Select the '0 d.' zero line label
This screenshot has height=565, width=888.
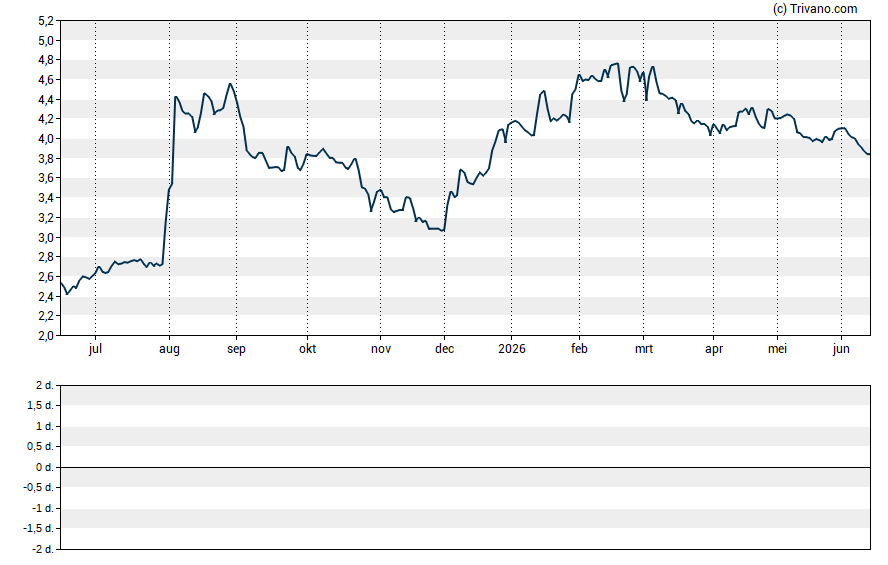tap(45, 467)
